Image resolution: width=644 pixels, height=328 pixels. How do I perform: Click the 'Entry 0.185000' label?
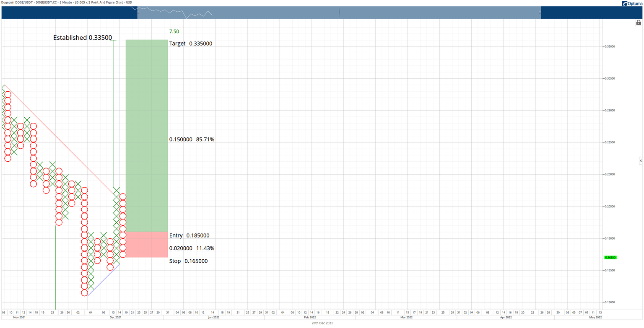(x=189, y=236)
